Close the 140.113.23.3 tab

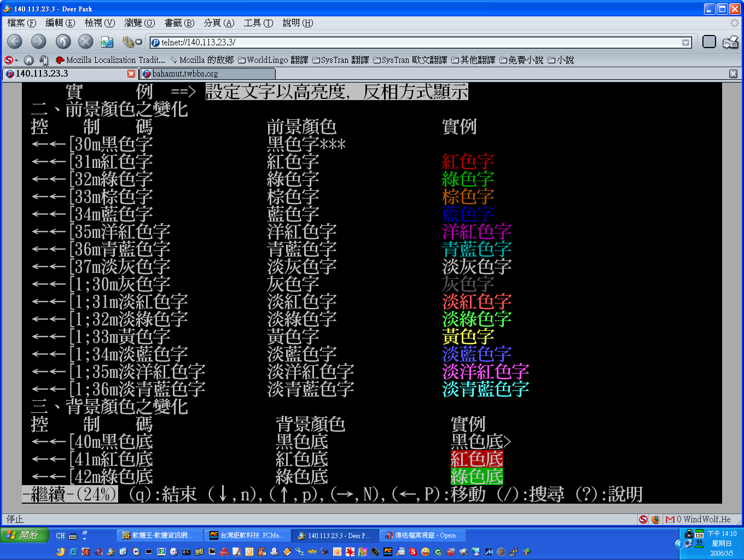pos(131,74)
